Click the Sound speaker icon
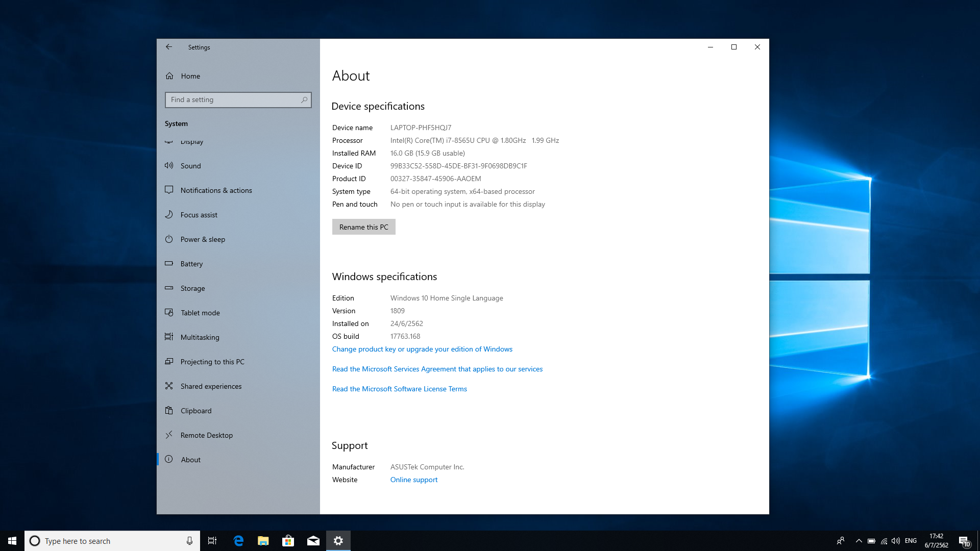 169,165
